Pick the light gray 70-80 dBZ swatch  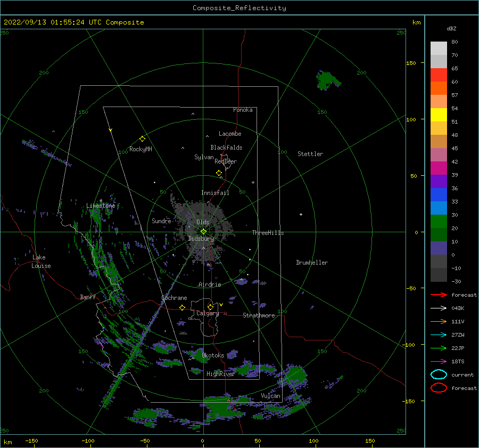click(439, 48)
